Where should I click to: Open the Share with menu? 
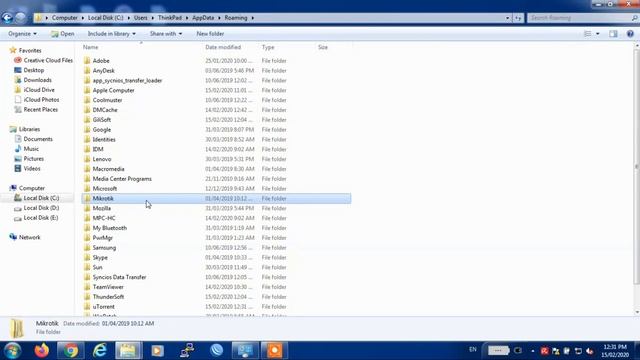[166, 34]
